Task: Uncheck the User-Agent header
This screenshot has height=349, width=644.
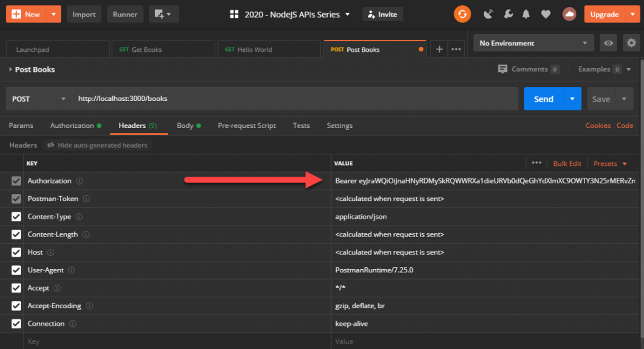Action: click(16, 270)
